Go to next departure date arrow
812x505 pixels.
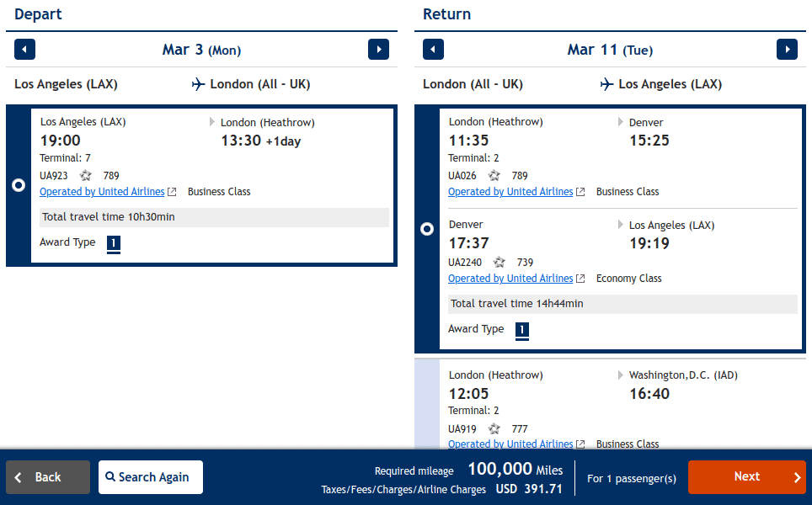[x=378, y=50]
